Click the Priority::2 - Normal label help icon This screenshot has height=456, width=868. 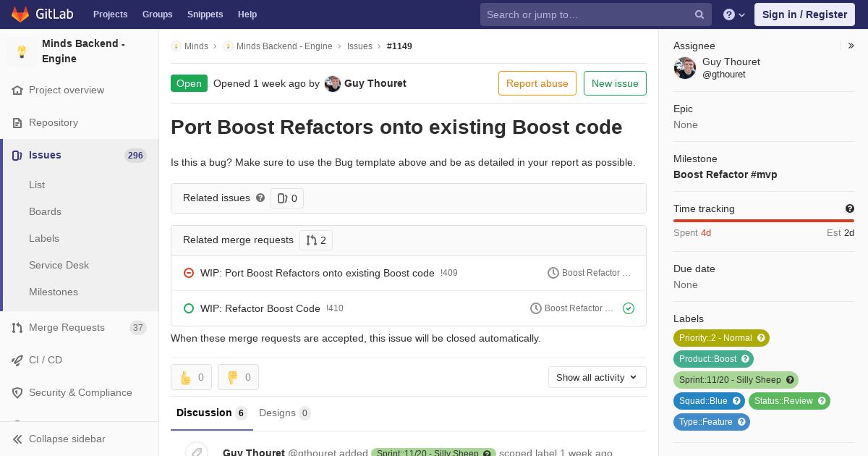point(760,338)
